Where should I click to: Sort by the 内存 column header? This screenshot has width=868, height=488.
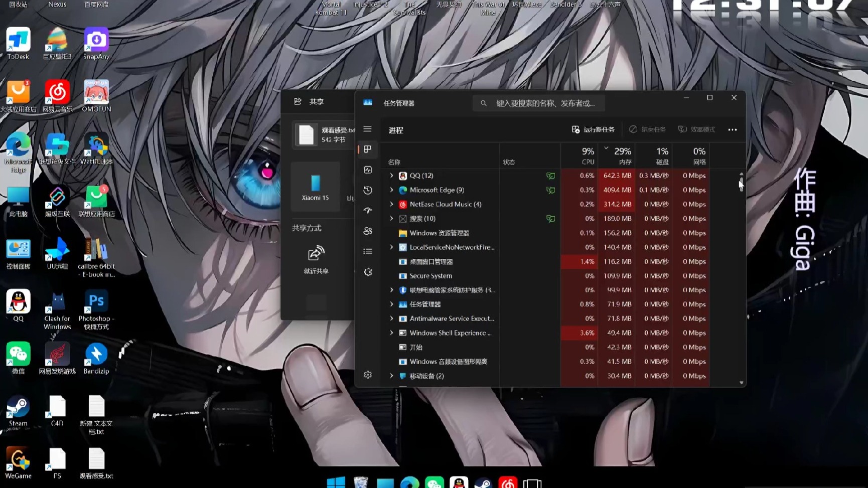click(x=617, y=156)
